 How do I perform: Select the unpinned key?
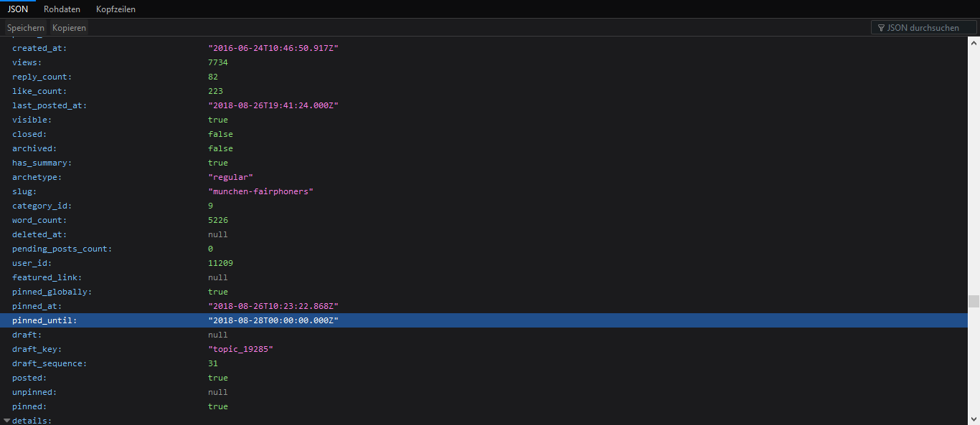click(34, 392)
